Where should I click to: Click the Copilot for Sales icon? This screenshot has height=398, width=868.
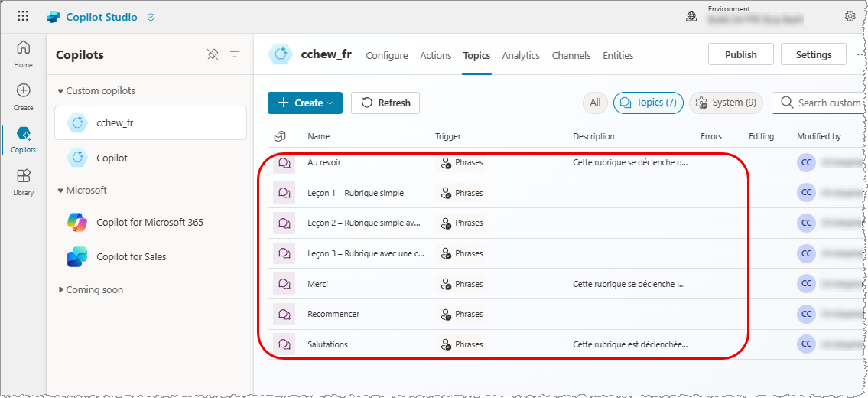77,256
